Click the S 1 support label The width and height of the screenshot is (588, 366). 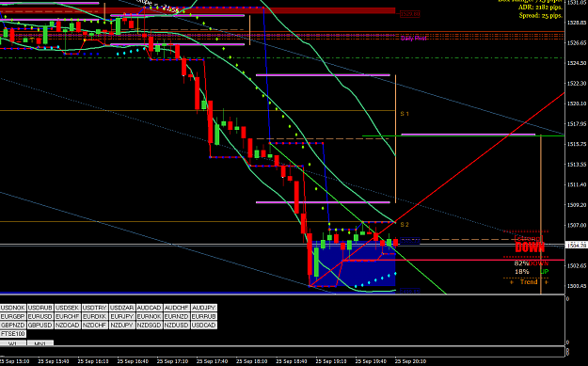[x=405, y=114]
